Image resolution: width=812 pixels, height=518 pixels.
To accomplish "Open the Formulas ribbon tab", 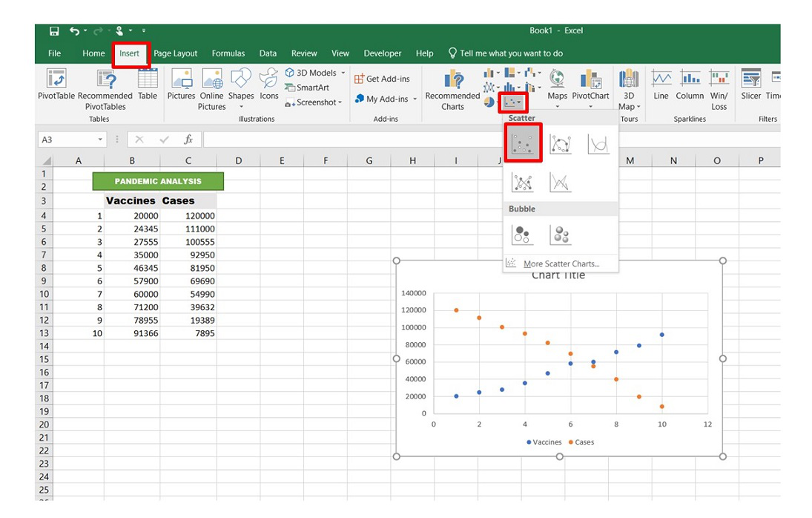I will tap(228, 53).
